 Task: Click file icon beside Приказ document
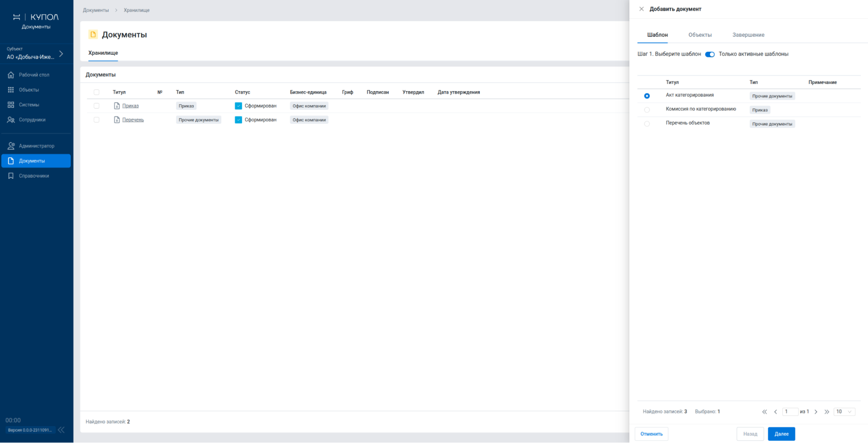[117, 106]
